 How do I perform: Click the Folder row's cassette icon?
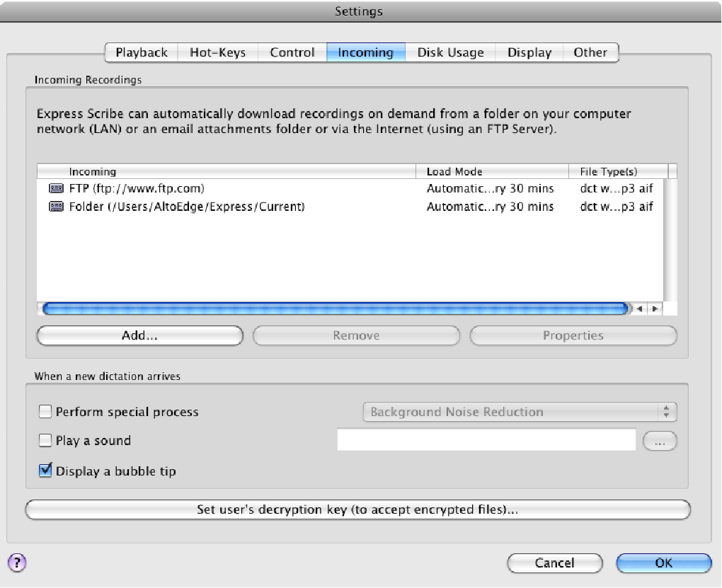tap(56, 207)
